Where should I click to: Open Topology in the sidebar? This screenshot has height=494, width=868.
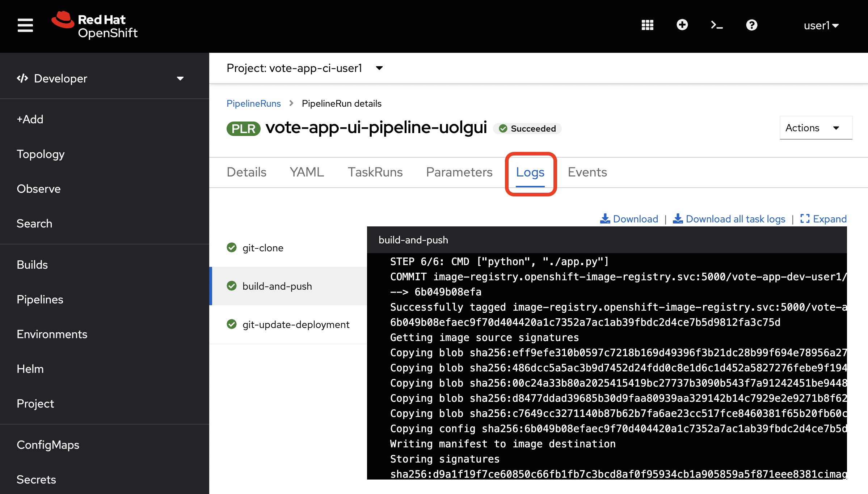(41, 154)
